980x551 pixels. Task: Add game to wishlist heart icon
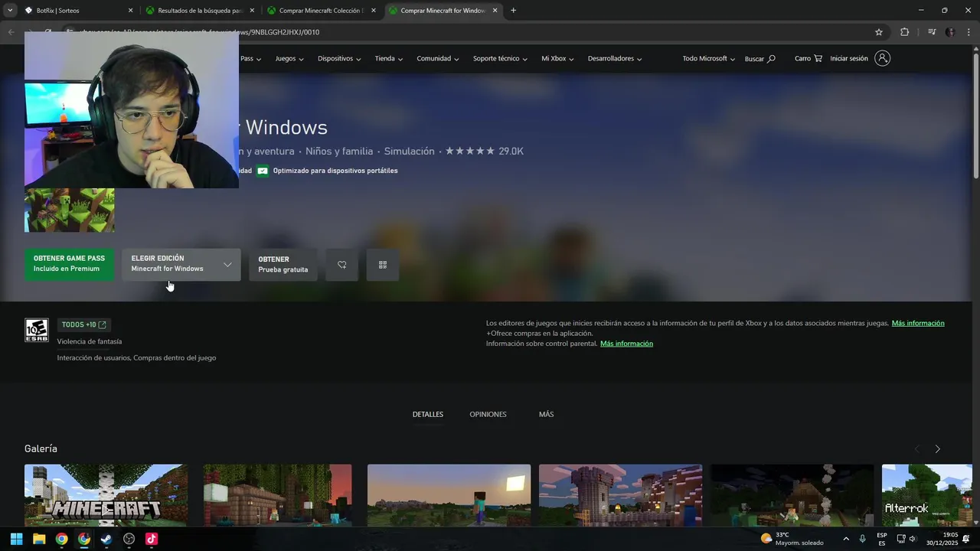pyautogui.click(x=341, y=265)
